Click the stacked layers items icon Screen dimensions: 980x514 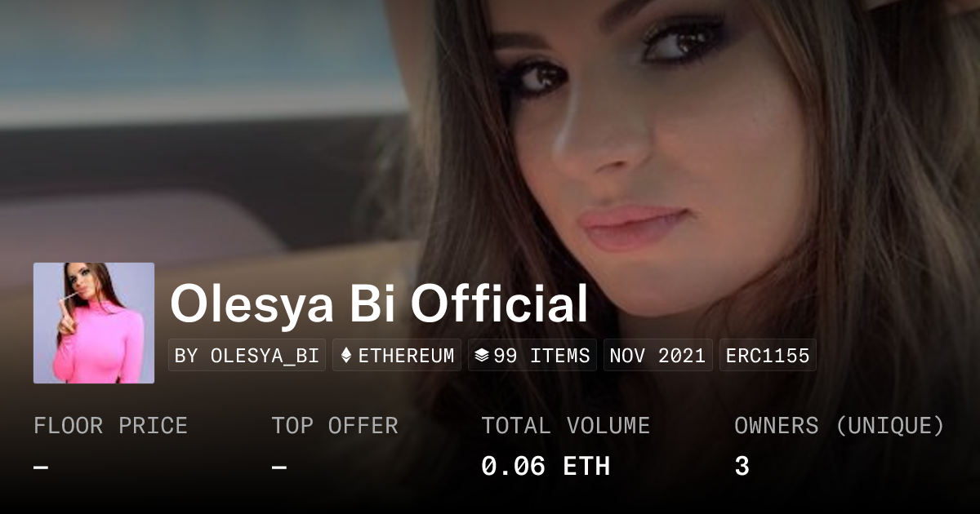pos(482,356)
